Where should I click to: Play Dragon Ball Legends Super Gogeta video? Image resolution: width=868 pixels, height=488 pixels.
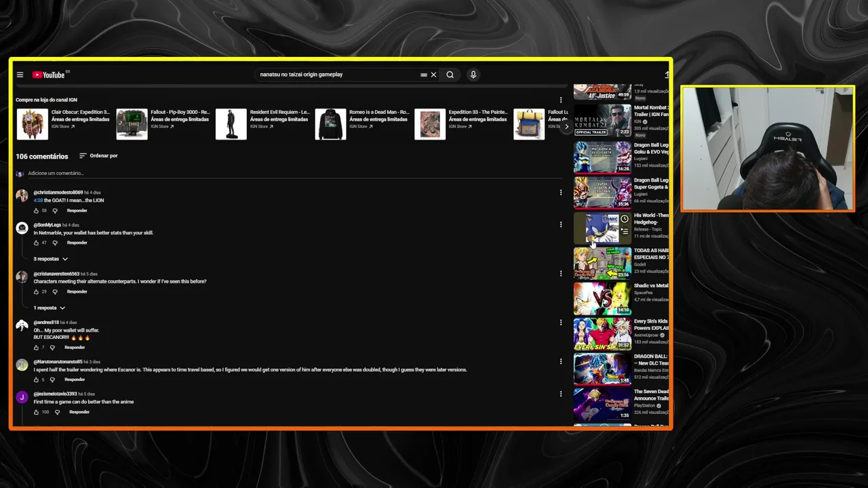(x=603, y=192)
